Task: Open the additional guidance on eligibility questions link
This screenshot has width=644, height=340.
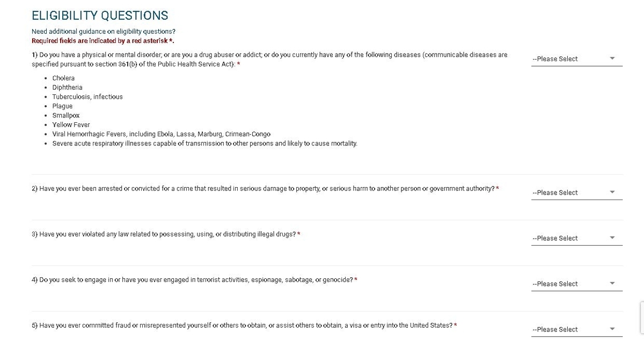Action: [x=104, y=32]
